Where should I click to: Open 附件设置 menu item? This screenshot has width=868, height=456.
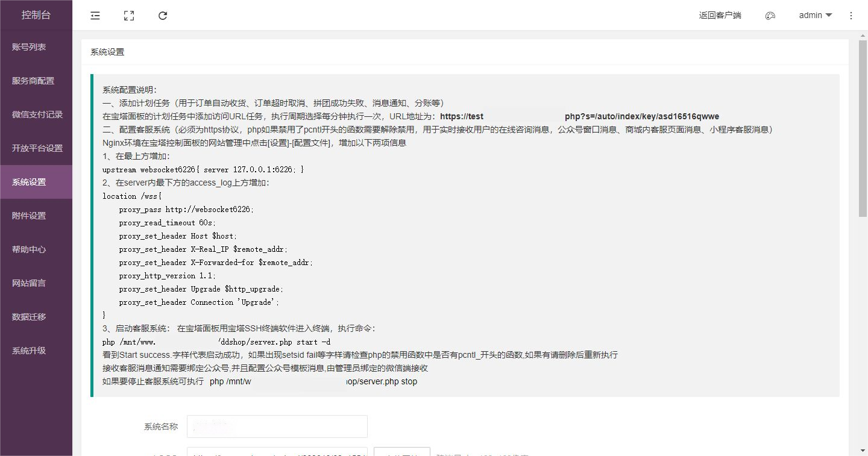[x=29, y=216]
